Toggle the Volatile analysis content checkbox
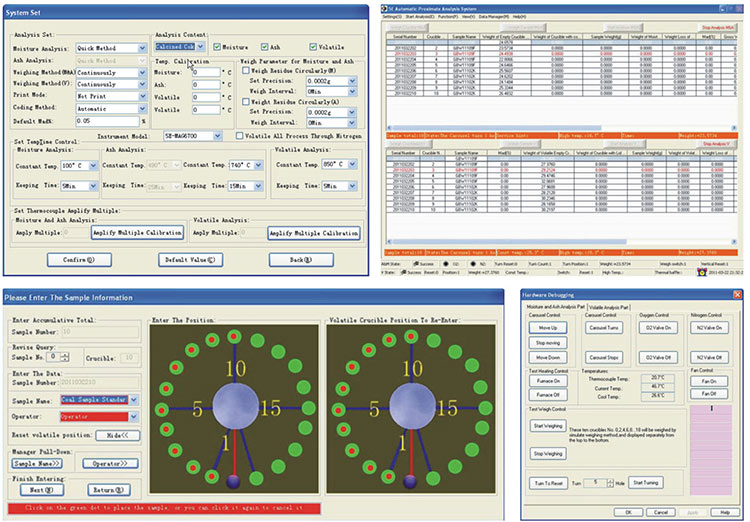750x522 pixels. [313, 47]
